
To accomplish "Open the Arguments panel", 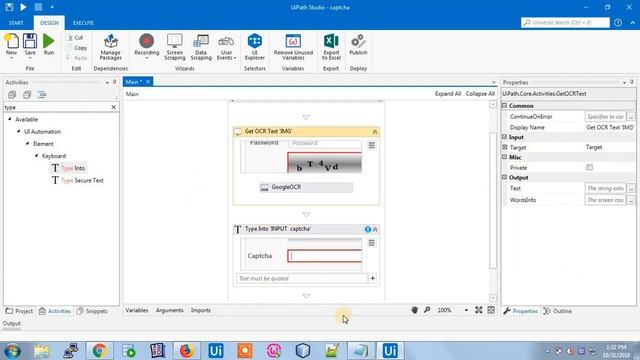I will click(169, 310).
